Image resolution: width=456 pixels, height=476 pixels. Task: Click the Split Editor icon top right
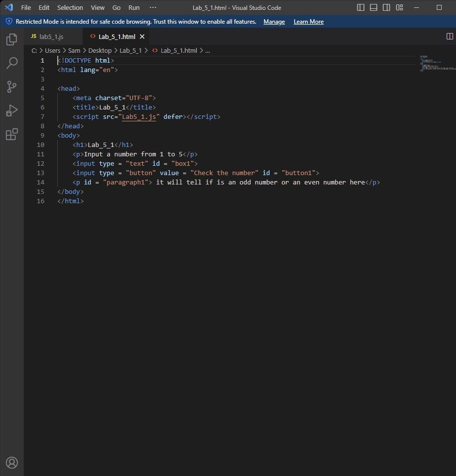click(x=449, y=36)
